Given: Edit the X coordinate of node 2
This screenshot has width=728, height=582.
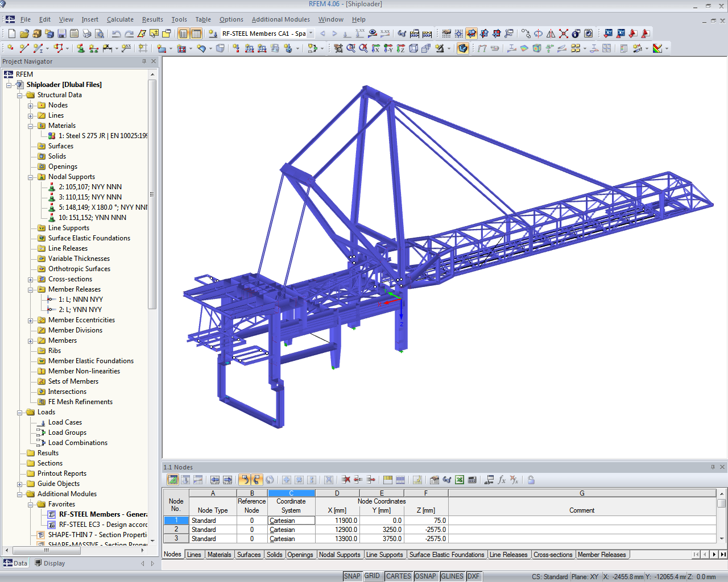Looking at the screenshot, I should pos(337,529).
